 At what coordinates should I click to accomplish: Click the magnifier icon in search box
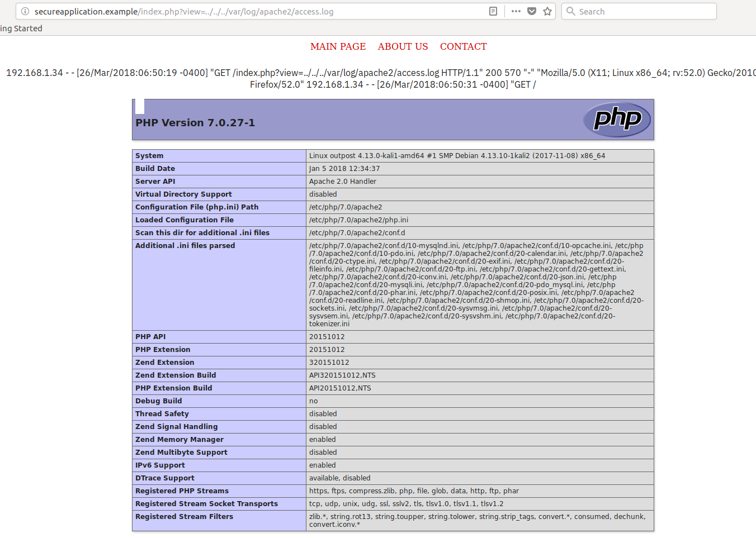coord(570,11)
